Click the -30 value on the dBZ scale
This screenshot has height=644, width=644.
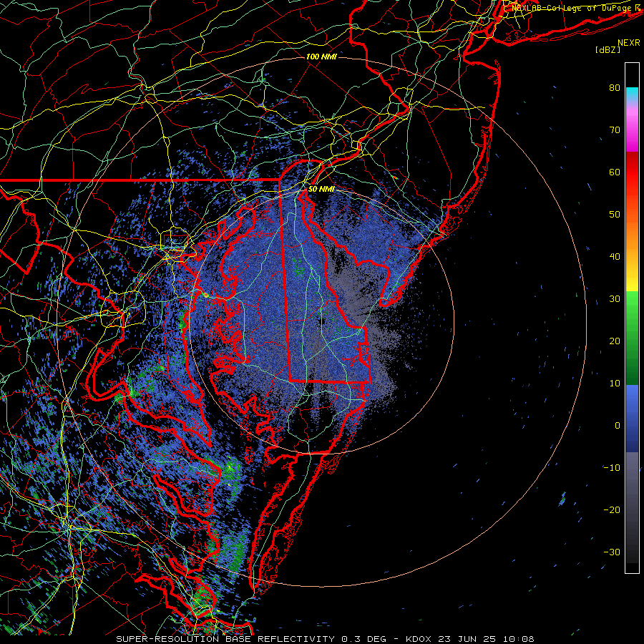click(612, 552)
